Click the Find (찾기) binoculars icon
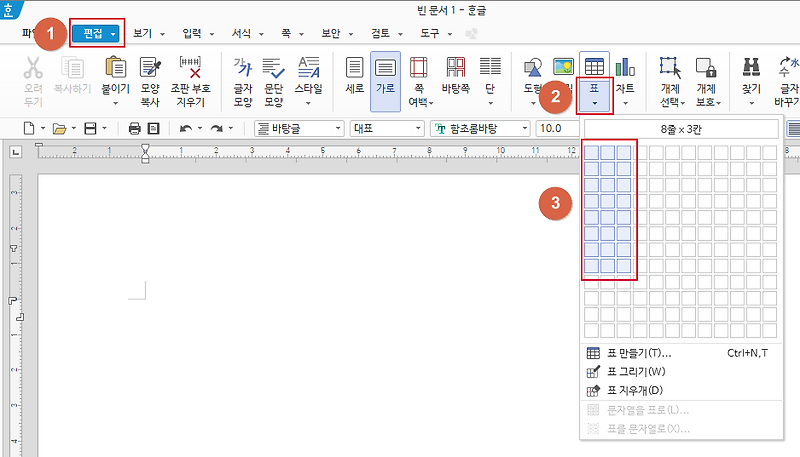 tap(752, 67)
